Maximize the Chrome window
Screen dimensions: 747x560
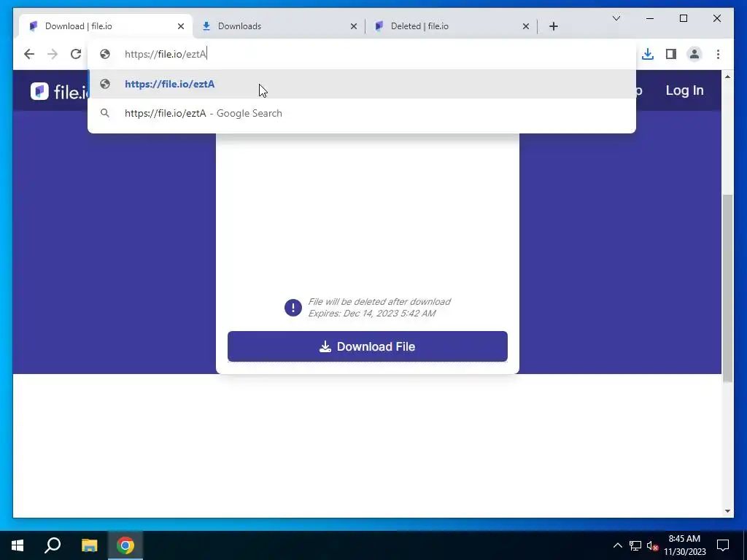(683, 18)
